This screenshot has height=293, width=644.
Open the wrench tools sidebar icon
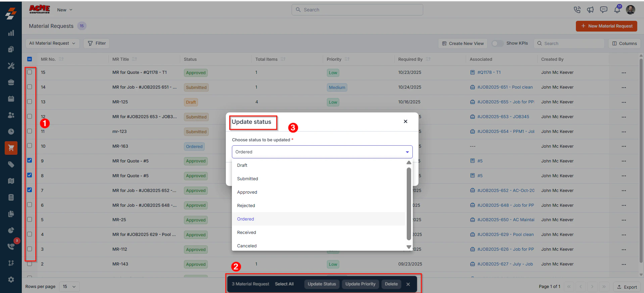[11, 66]
